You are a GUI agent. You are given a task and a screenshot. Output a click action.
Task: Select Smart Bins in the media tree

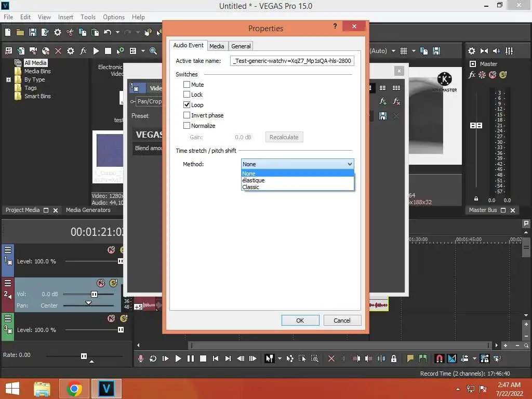click(x=37, y=96)
